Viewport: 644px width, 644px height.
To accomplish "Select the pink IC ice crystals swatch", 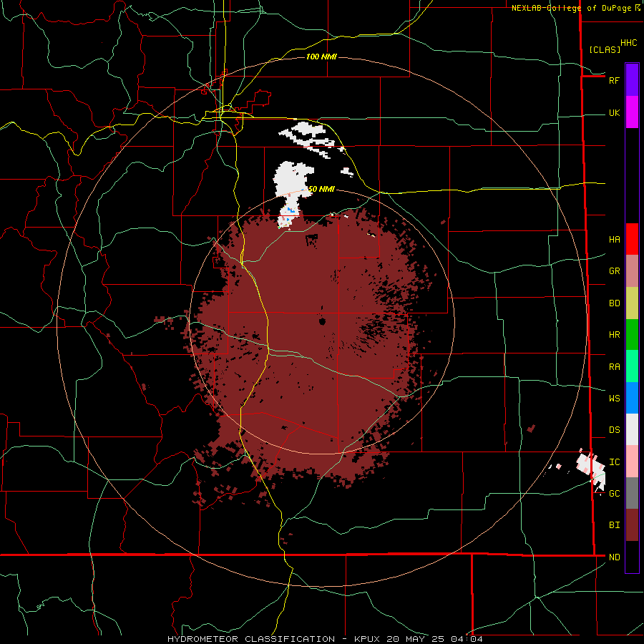I will [x=632, y=462].
